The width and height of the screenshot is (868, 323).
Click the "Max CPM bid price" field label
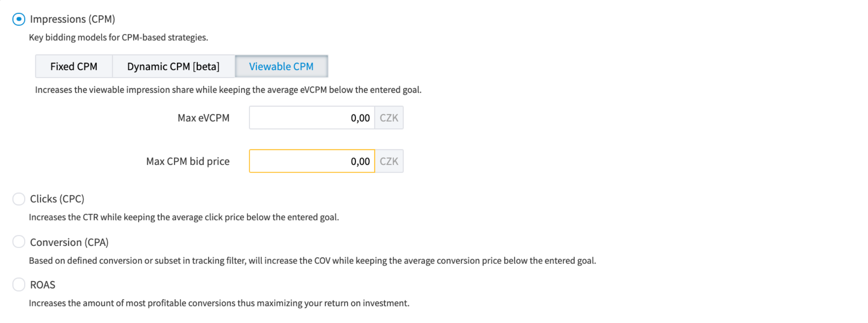click(x=188, y=161)
